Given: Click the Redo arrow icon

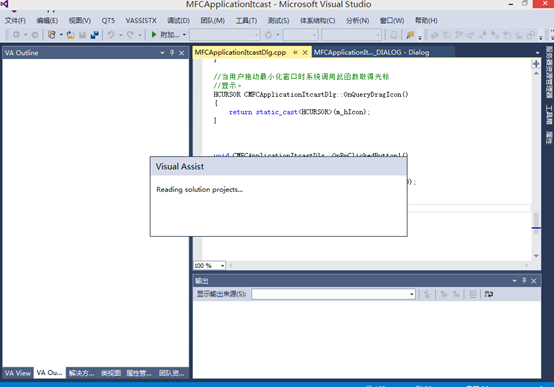Looking at the screenshot, I should coord(130,35).
